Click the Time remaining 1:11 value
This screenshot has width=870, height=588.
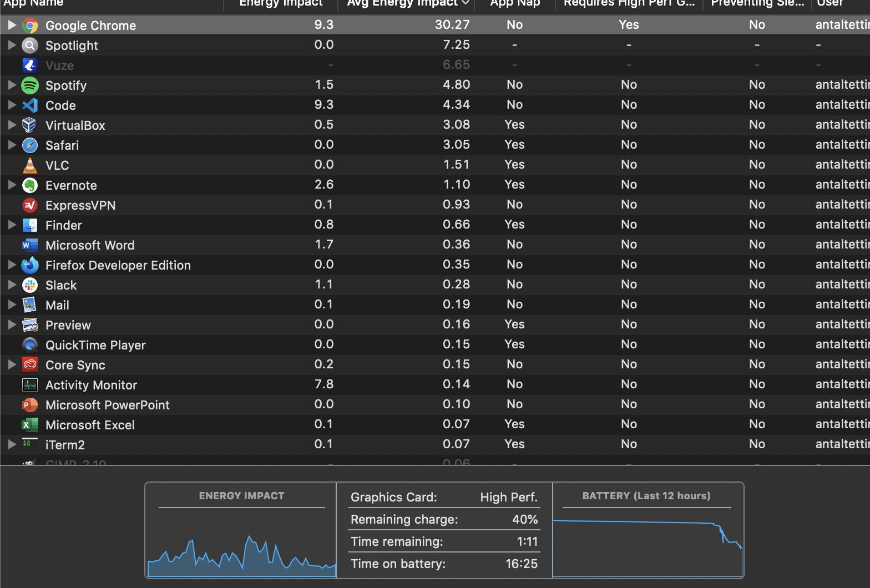coord(527,541)
